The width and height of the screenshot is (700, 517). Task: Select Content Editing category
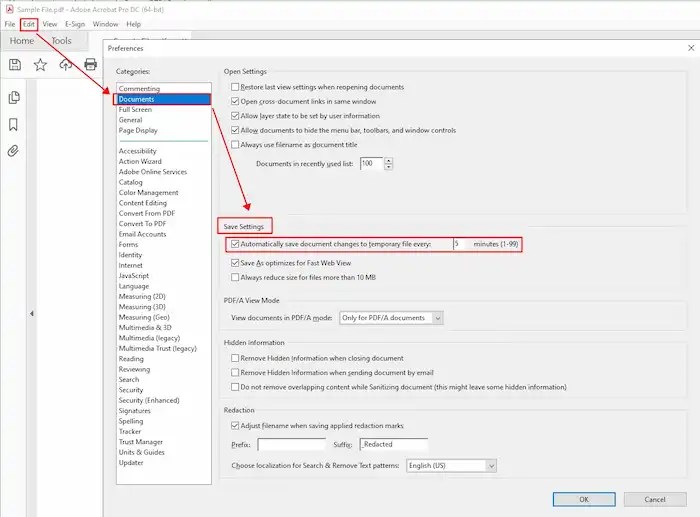(142, 203)
